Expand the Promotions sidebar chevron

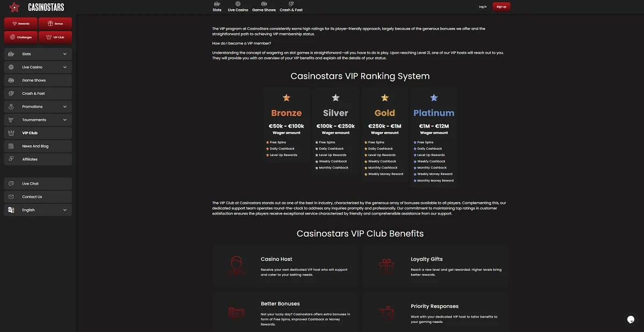[x=65, y=107]
